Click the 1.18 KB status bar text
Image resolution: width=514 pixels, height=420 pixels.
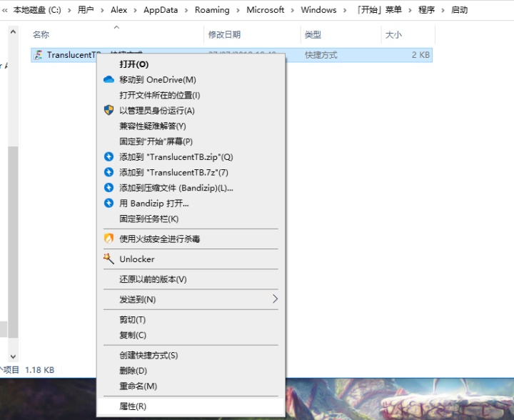[40, 370]
